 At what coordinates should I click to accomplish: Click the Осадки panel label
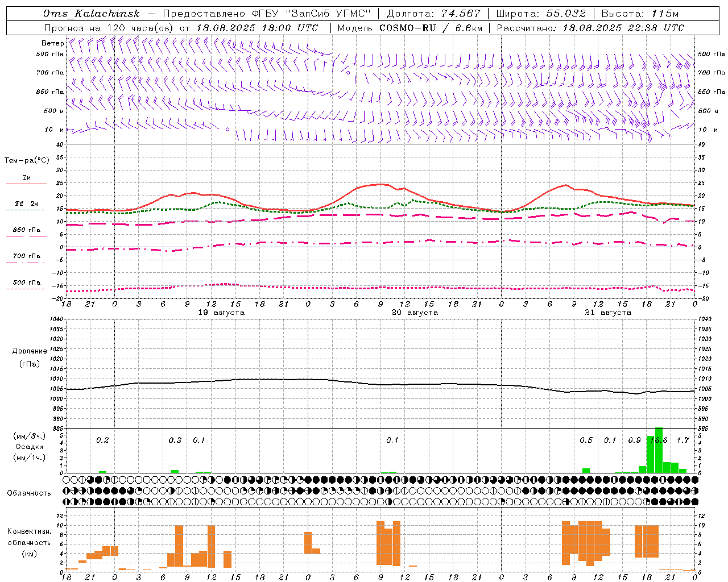click(29, 447)
